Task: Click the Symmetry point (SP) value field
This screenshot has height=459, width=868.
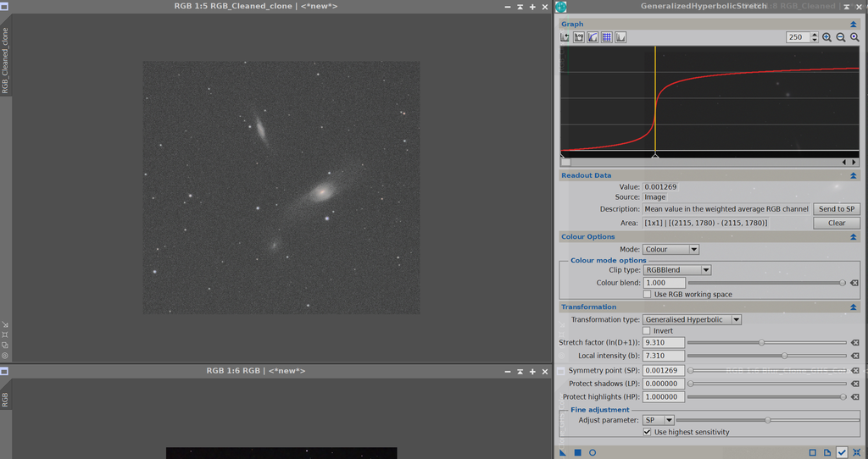Action: click(x=663, y=371)
